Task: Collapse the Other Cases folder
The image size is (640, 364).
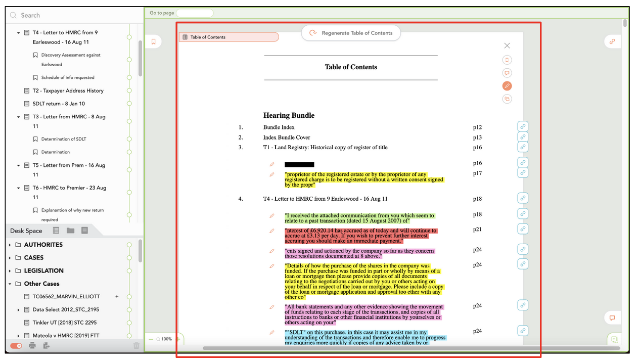Action: point(10,284)
